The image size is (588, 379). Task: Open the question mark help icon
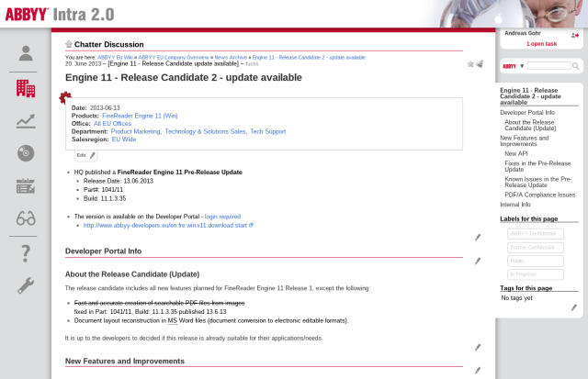pos(26,253)
